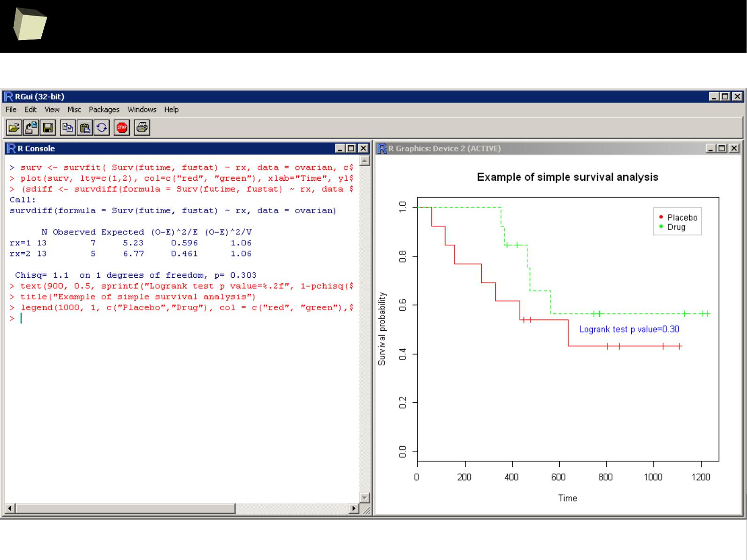Click the '1200' x-axis tick label
This screenshot has height=560, width=747.
tap(700, 477)
